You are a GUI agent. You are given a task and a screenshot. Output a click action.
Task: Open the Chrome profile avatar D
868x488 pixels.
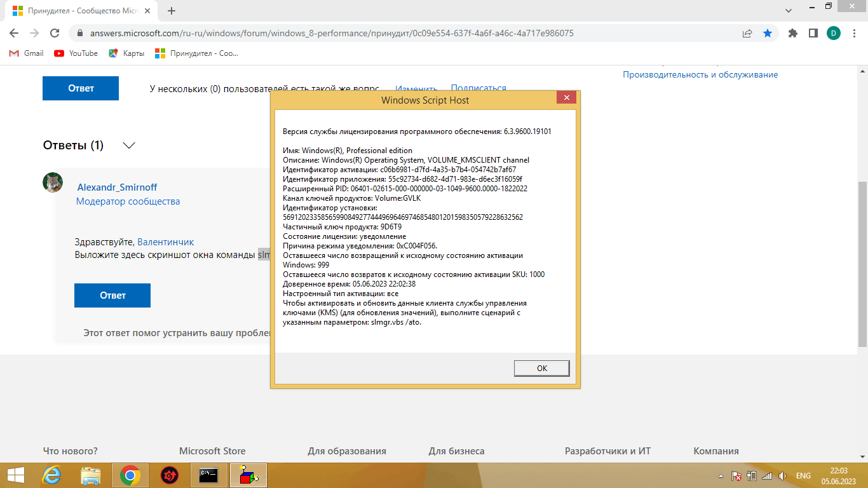point(833,33)
